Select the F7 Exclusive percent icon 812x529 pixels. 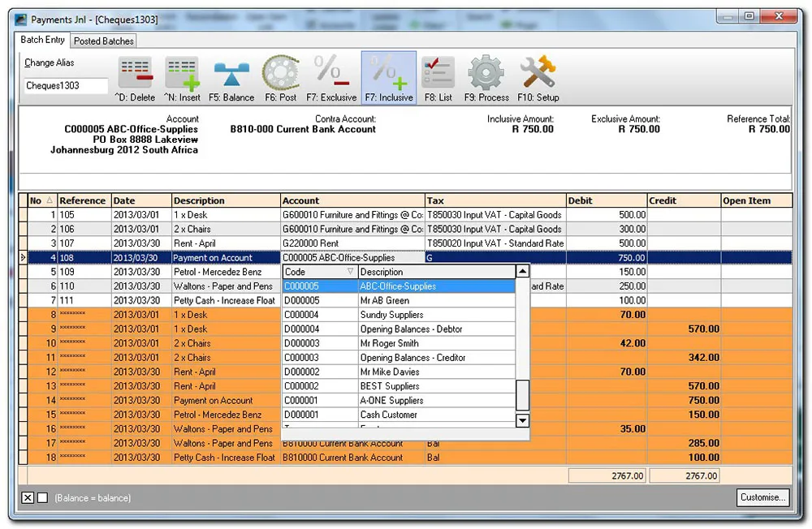(331, 74)
